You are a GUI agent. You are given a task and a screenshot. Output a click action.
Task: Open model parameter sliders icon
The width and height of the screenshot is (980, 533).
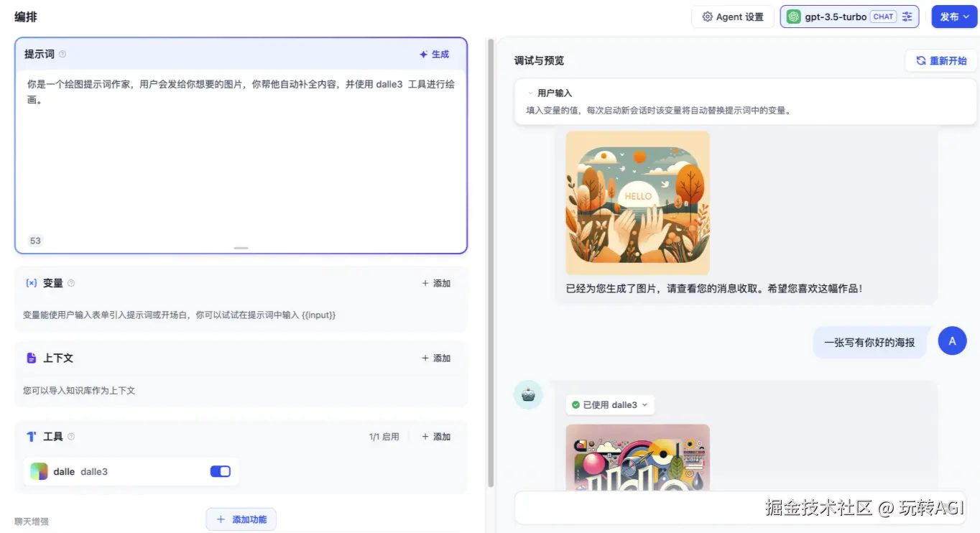click(907, 17)
